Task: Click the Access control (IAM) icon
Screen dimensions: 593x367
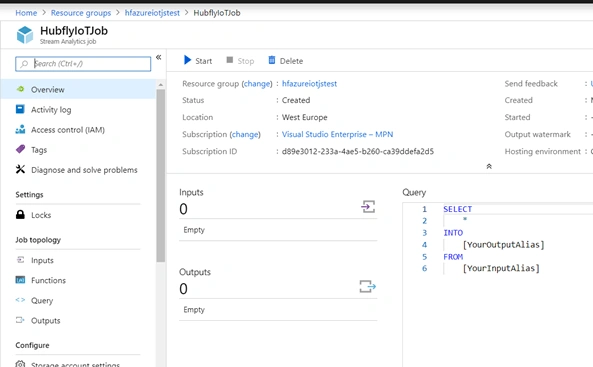Action: [x=20, y=129]
